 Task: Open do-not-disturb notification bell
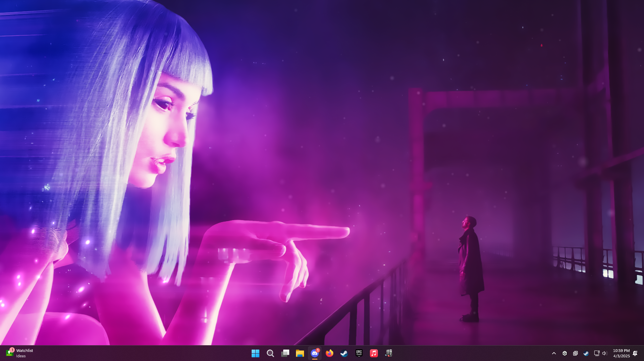point(635,353)
